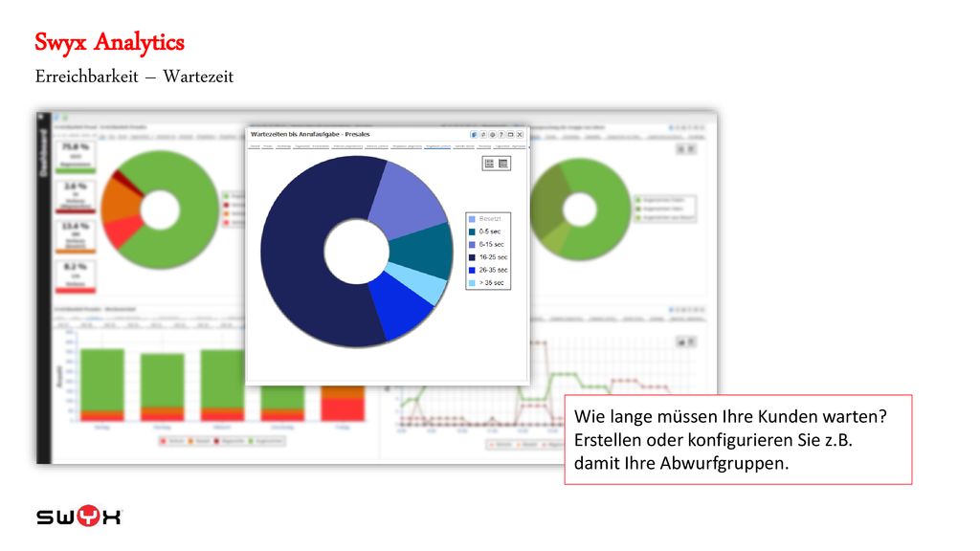Screen dimensions: 980x551
Task: Click the 75.8 % KPI tile in dashboard
Action: coord(76,156)
